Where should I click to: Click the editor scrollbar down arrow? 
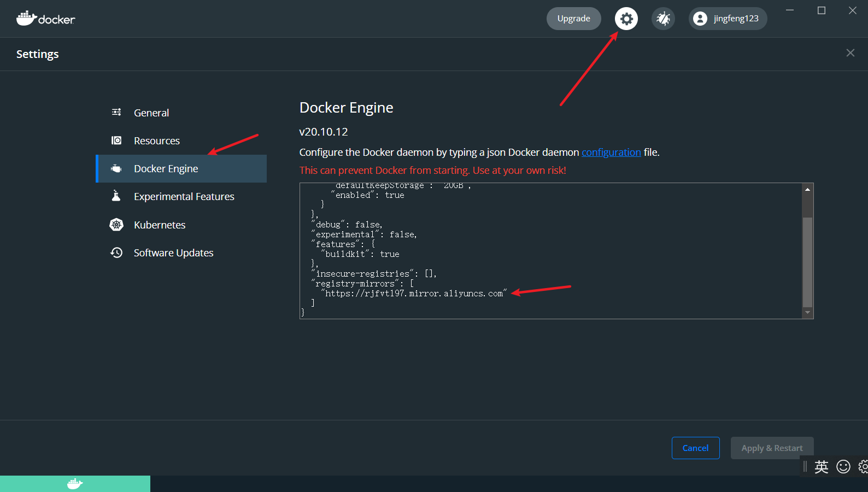coord(807,313)
